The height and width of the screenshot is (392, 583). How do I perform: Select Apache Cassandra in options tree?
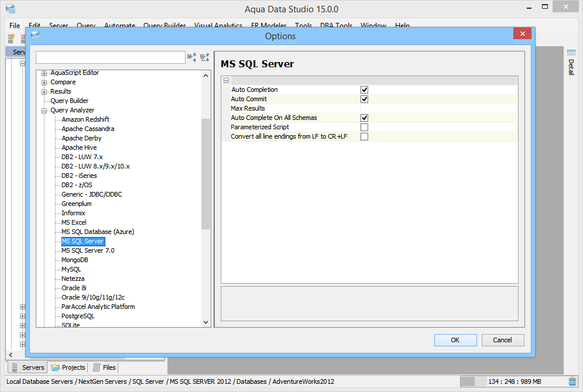point(88,129)
